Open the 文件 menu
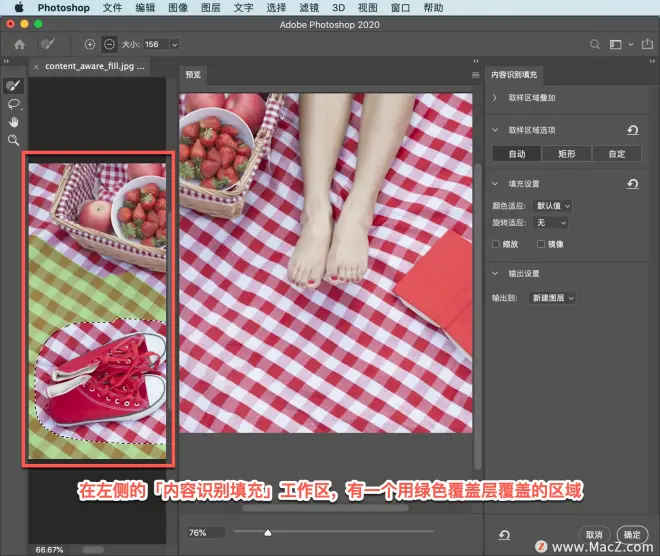 click(112, 8)
